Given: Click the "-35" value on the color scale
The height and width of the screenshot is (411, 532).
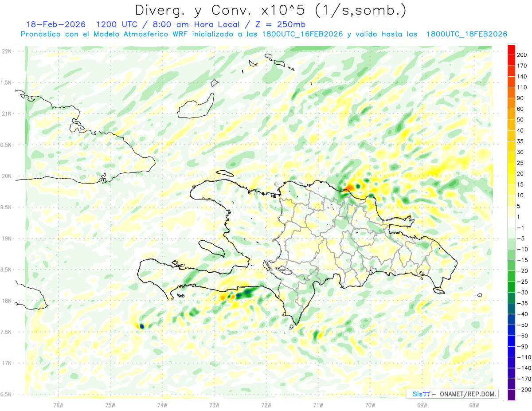Looking at the screenshot, I should [x=523, y=303].
